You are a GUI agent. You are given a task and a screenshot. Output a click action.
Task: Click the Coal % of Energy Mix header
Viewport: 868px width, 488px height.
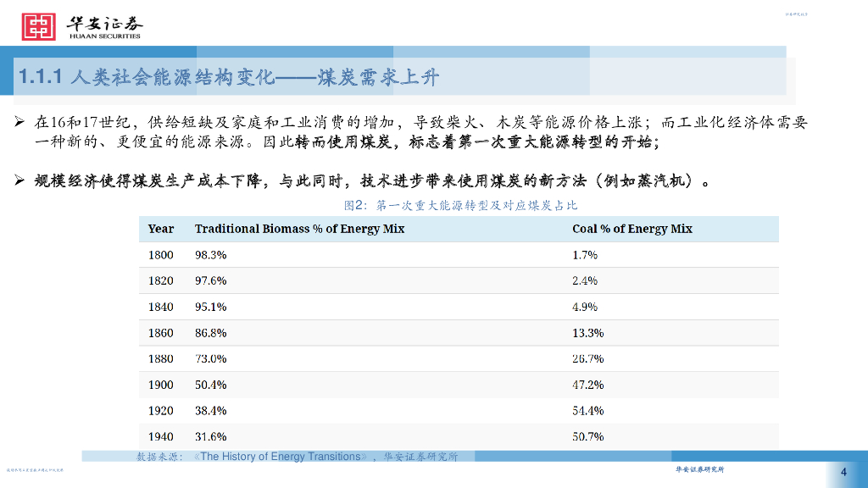[632, 229]
